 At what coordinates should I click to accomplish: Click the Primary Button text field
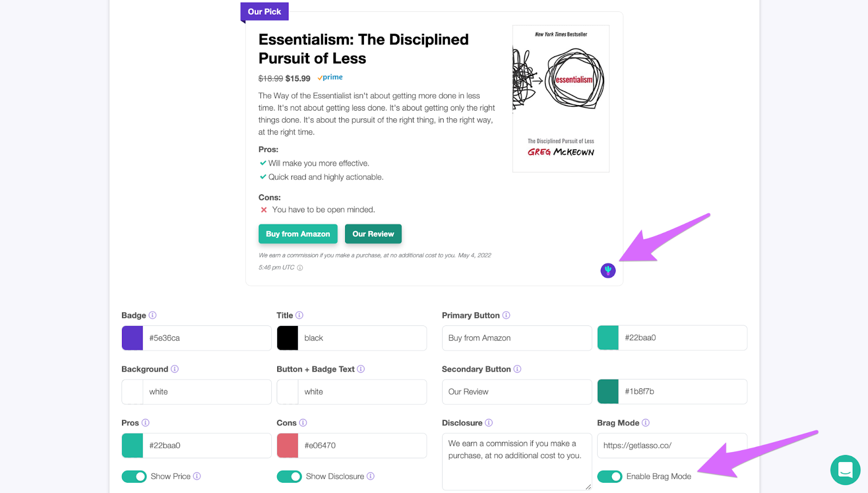pos(517,338)
